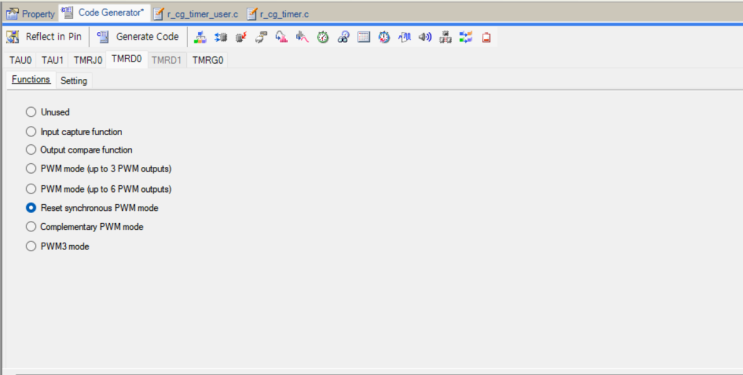Open the Functions sub-tab
Screen dimensions: 743x375
tap(31, 80)
